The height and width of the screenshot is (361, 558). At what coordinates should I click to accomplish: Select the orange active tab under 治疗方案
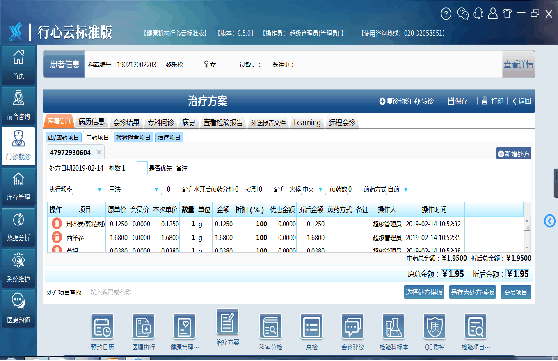point(59,122)
